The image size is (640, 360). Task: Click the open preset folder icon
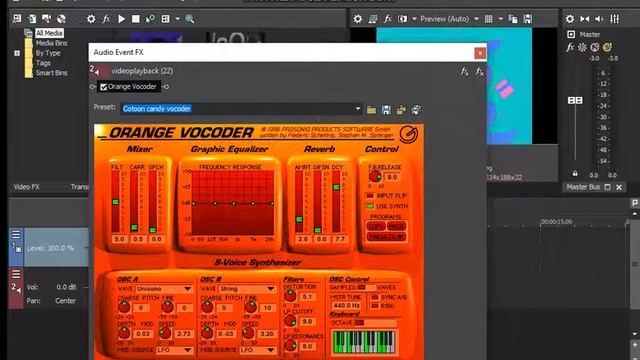point(371,110)
